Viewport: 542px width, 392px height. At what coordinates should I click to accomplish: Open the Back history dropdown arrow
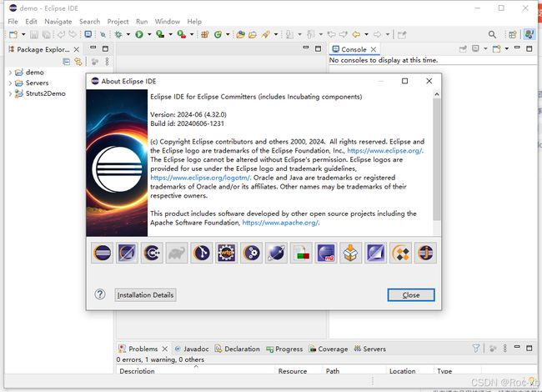366,34
